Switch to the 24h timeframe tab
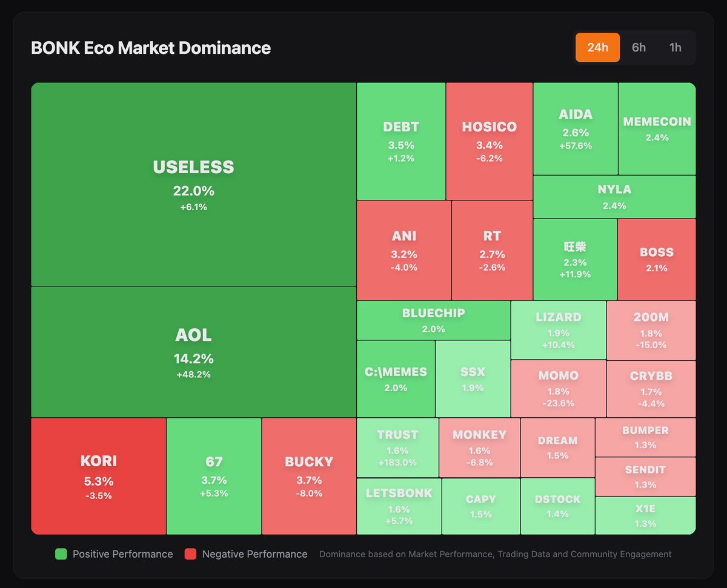Viewport: 727px width, 588px height. click(x=597, y=47)
